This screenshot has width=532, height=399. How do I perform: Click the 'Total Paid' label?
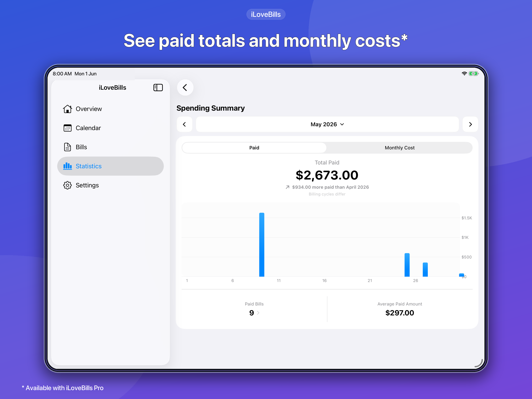[327, 163]
